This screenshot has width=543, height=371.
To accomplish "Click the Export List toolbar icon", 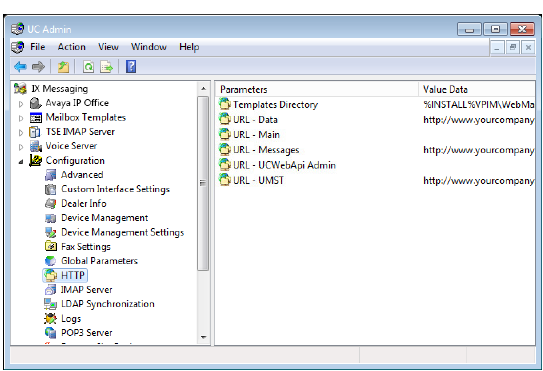I will coord(107,67).
